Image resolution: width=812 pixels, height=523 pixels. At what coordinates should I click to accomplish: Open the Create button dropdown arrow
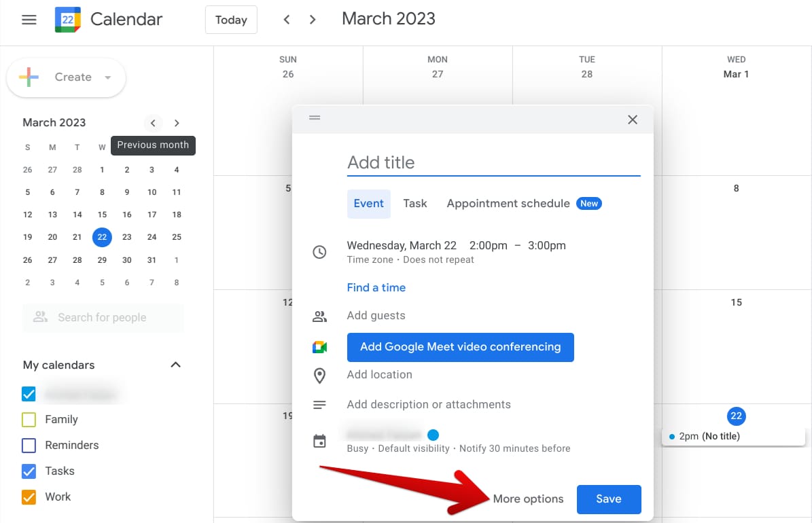tap(108, 77)
